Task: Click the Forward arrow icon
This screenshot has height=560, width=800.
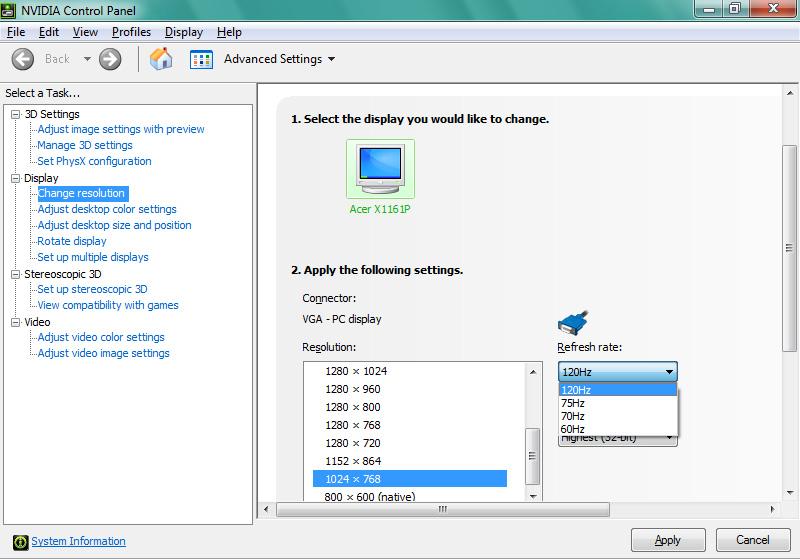Action: 110,59
